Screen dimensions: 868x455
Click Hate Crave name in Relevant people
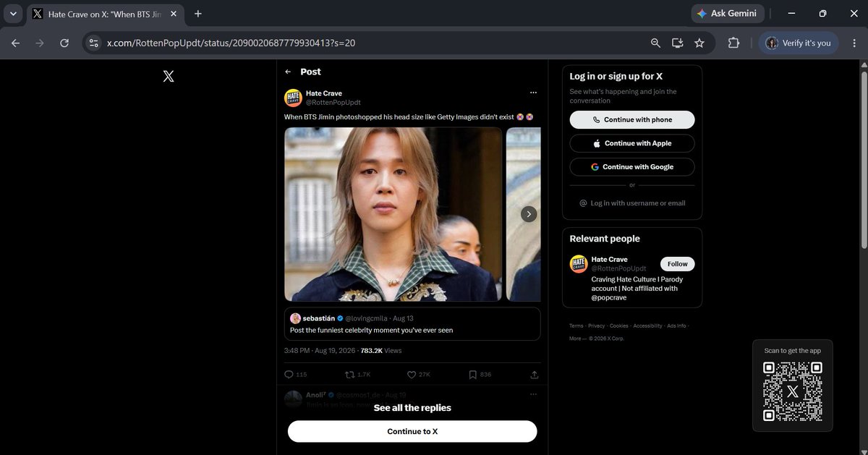pos(609,259)
